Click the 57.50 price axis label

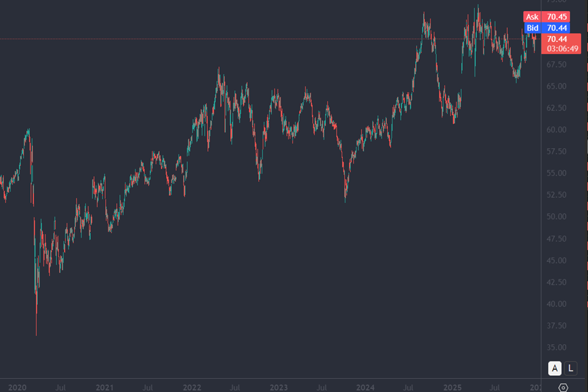[556, 152]
